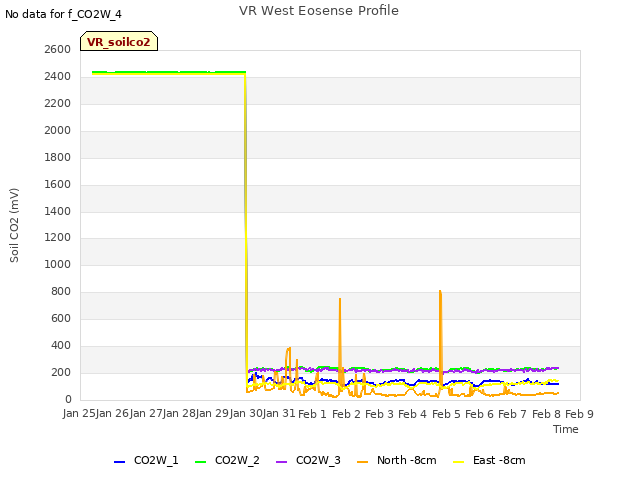
Task: Click the yellow East -8cm legend swatch
Action: coord(458,462)
